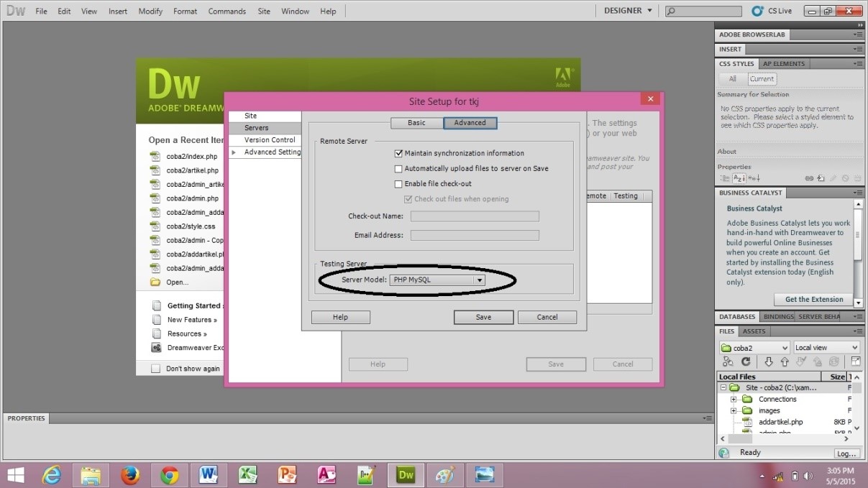Expand the Connections folder
This screenshot has width=868, height=488.
(x=734, y=399)
